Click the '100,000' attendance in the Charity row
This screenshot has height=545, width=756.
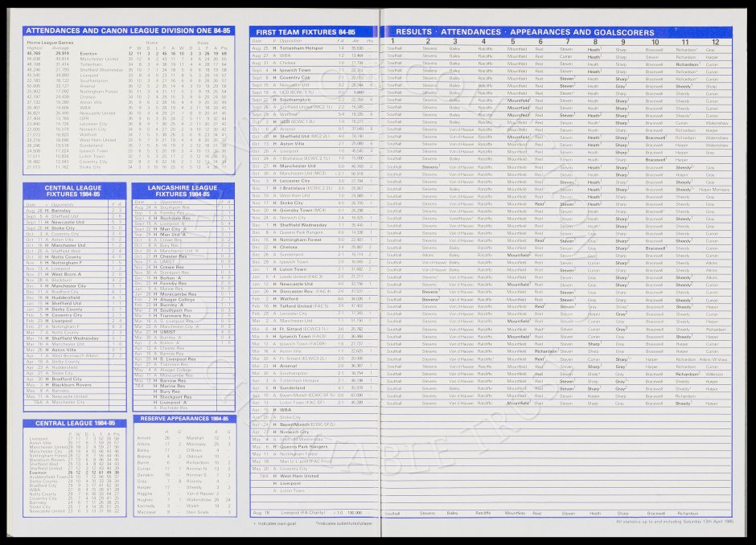(x=354, y=513)
